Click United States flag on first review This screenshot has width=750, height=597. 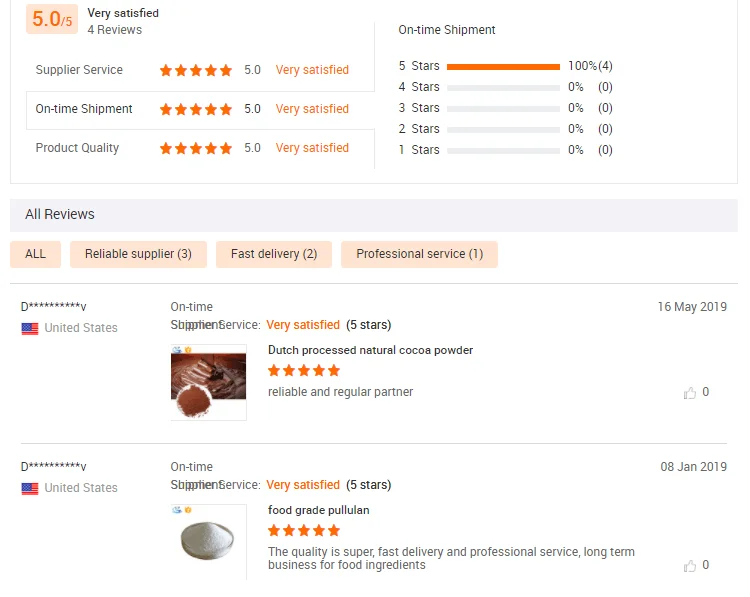click(30, 328)
